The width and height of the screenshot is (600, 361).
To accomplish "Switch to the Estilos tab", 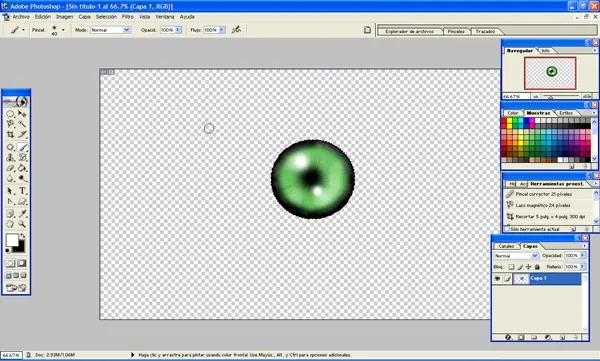I will 566,113.
